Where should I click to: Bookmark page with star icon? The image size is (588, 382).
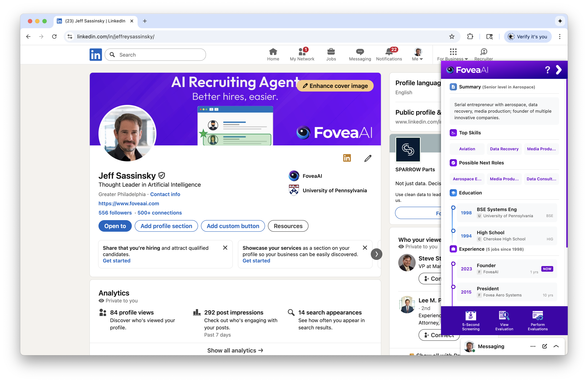452,37
